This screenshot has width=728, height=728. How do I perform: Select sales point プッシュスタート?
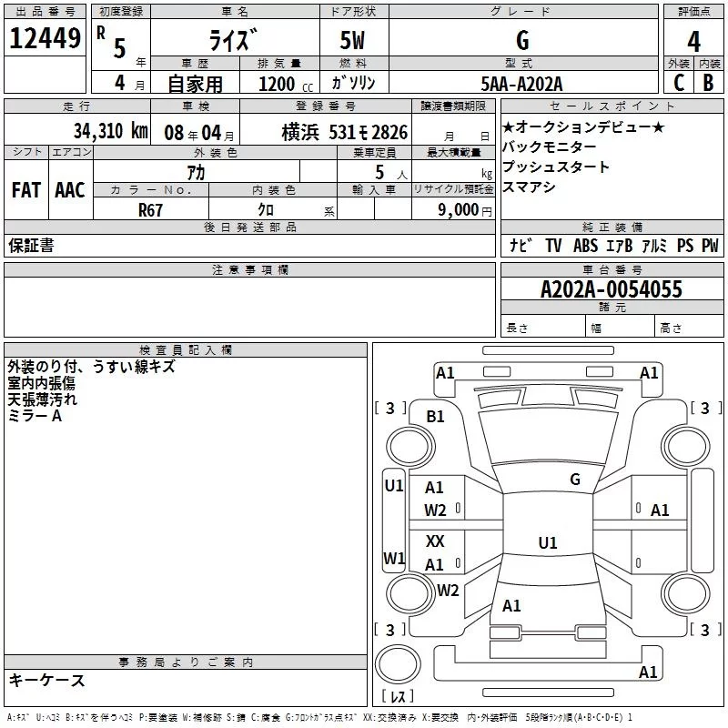click(556, 167)
